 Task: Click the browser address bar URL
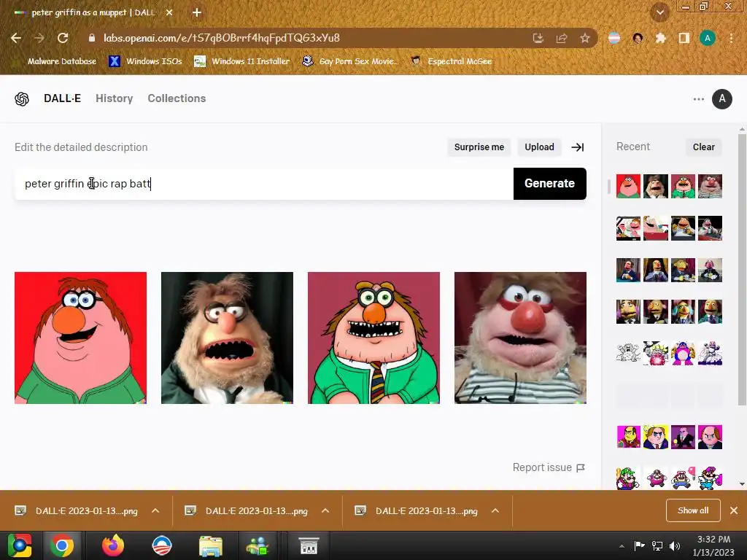[x=222, y=38]
